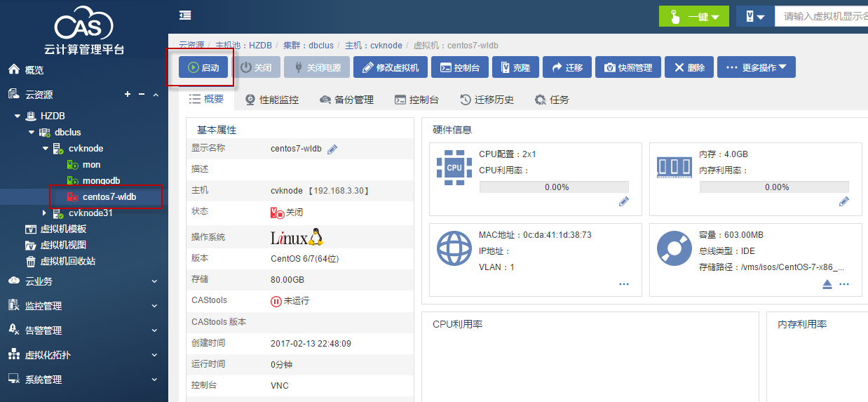The image size is (868, 402).
Task: Click the CPU hardware icon
Action: 454,168
